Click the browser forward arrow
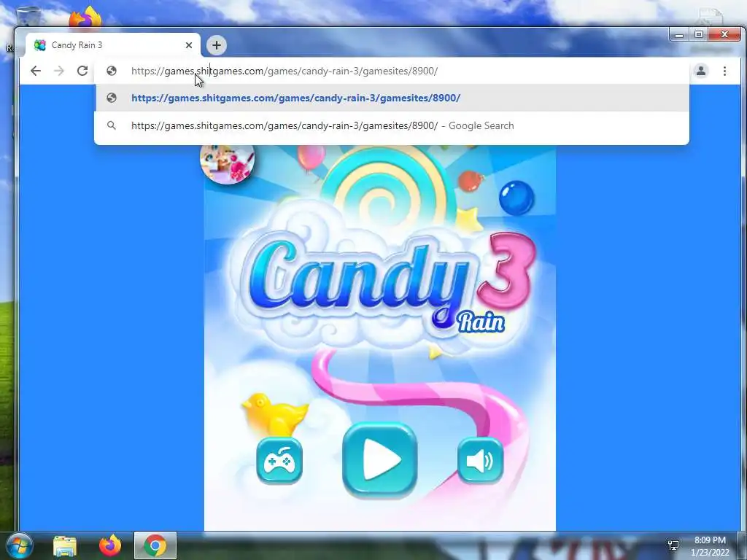 (59, 71)
